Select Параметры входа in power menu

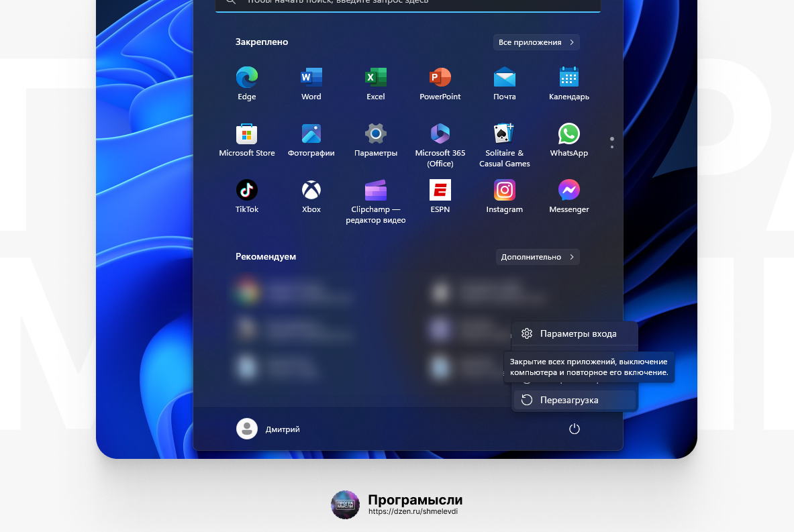pos(575,333)
